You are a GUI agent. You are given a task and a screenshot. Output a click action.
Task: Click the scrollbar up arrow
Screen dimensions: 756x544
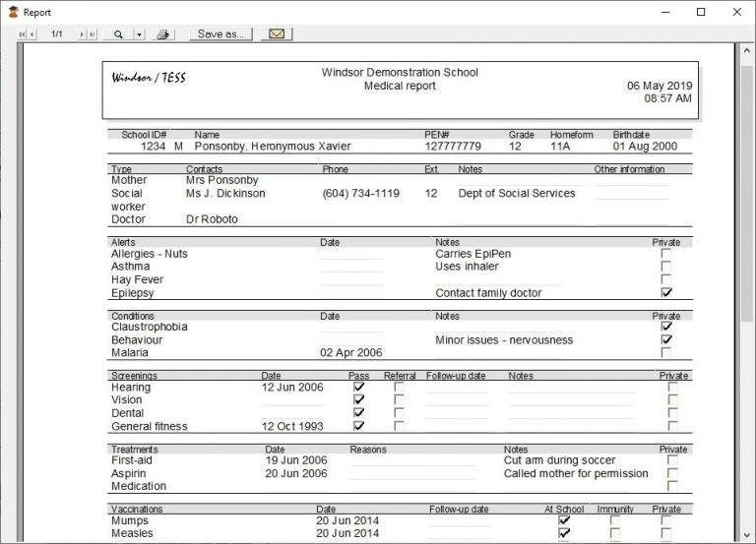[747, 50]
